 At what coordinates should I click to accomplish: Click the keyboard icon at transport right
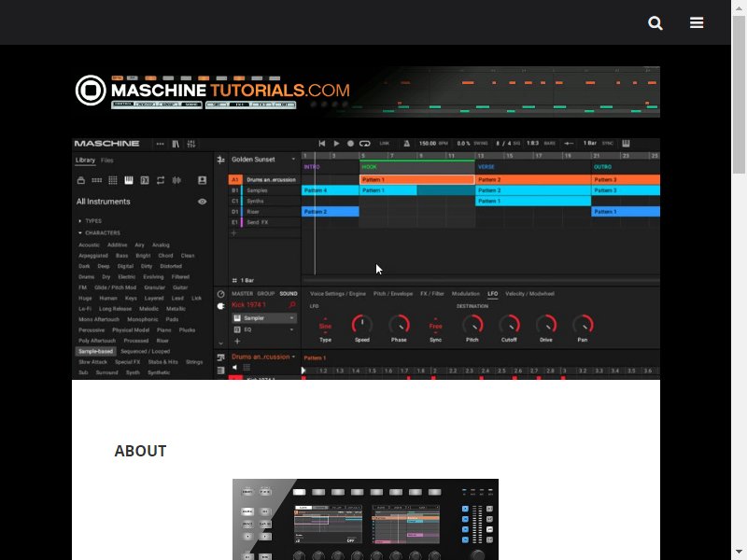point(626,144)
